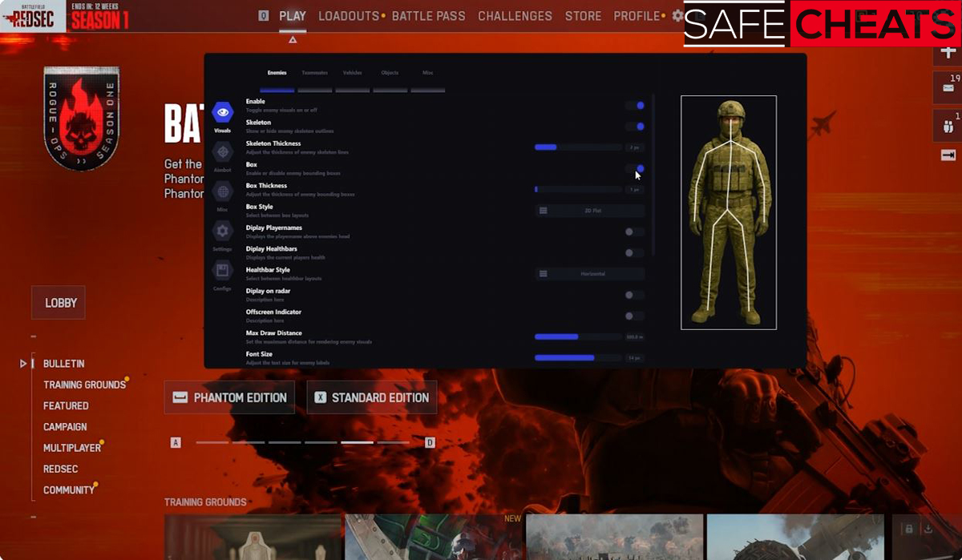The image size is (962, 560).
Task: Switch to the Teammates tab
Action: (x=315, y=72)
